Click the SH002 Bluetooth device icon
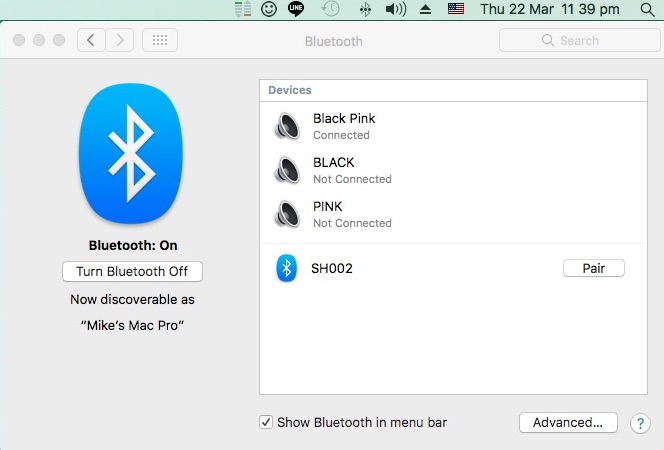Image resolution: width=664 pixels, height=450 pixels. (287, 268)
